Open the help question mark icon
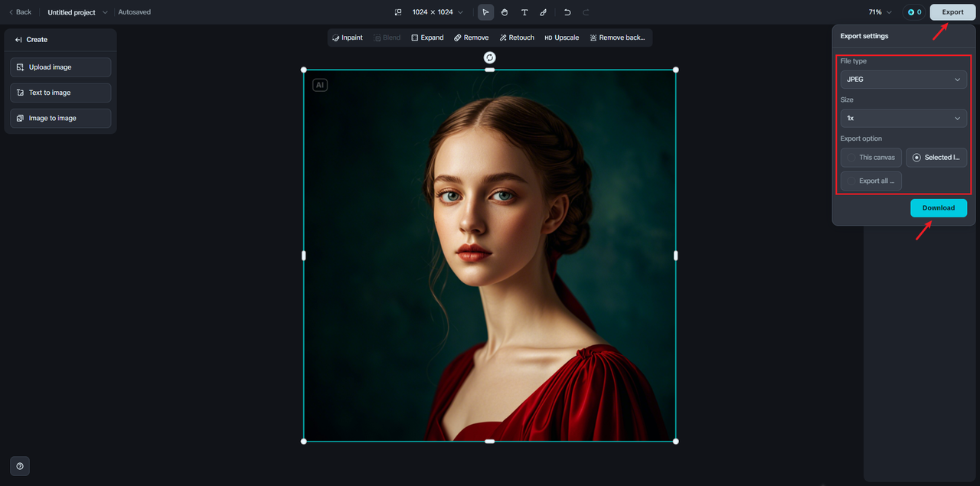Viewport: 980px width, 486px height. coord(20,466)
